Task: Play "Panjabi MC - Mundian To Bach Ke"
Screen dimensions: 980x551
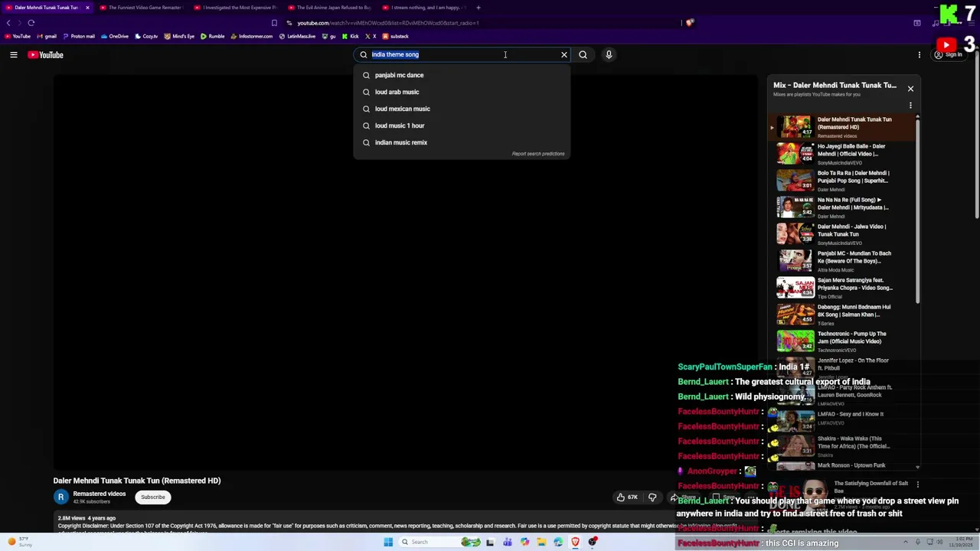Action: click(842, 261)
